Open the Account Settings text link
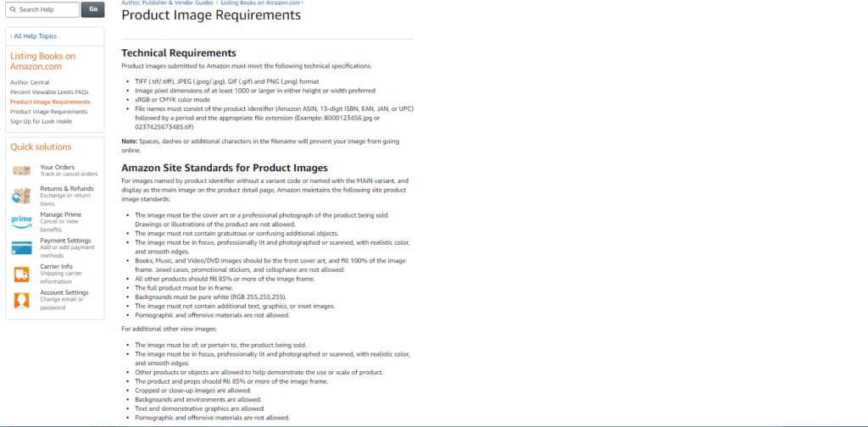Screen dimensions: 868x427 pos(64,292)
